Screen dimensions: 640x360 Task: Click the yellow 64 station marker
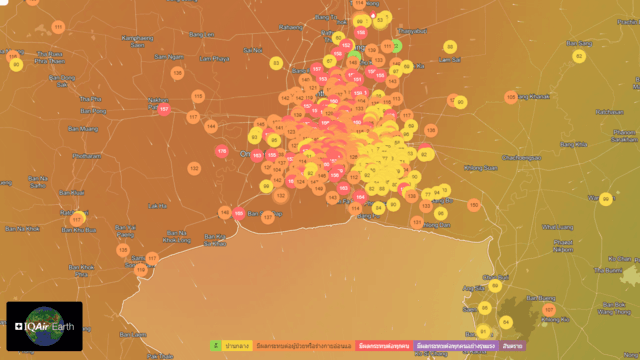(x=506, y=322)
